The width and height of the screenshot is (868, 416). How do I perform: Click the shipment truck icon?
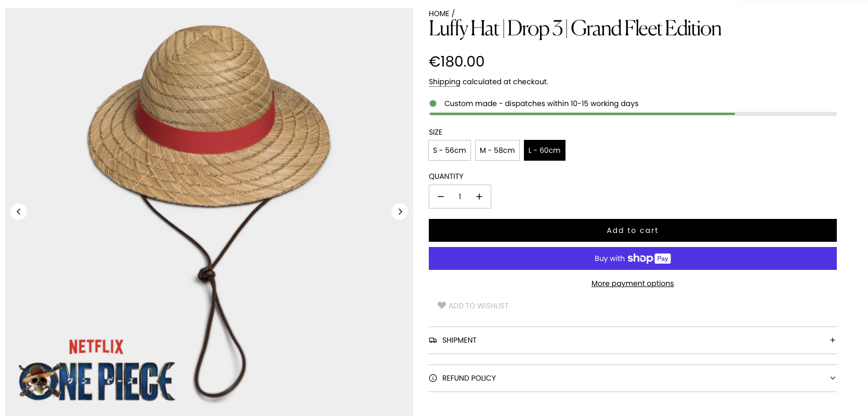(x=433, y=340)
